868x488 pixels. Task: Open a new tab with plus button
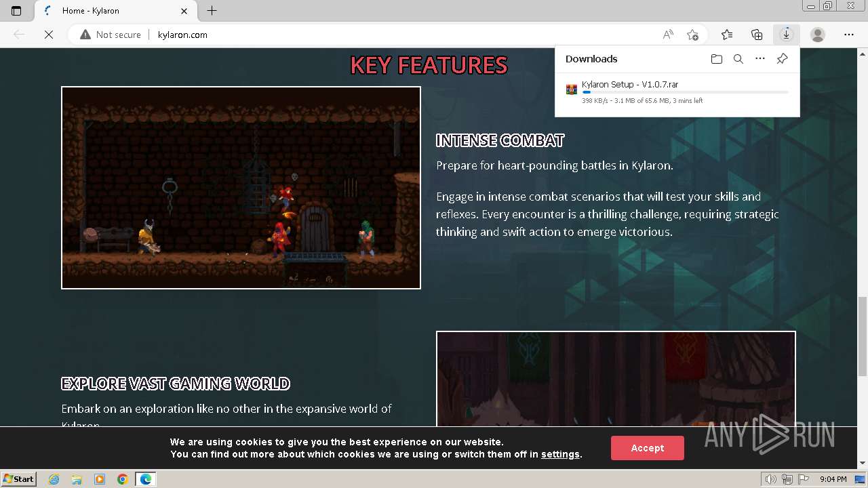(x=212, y=11)
